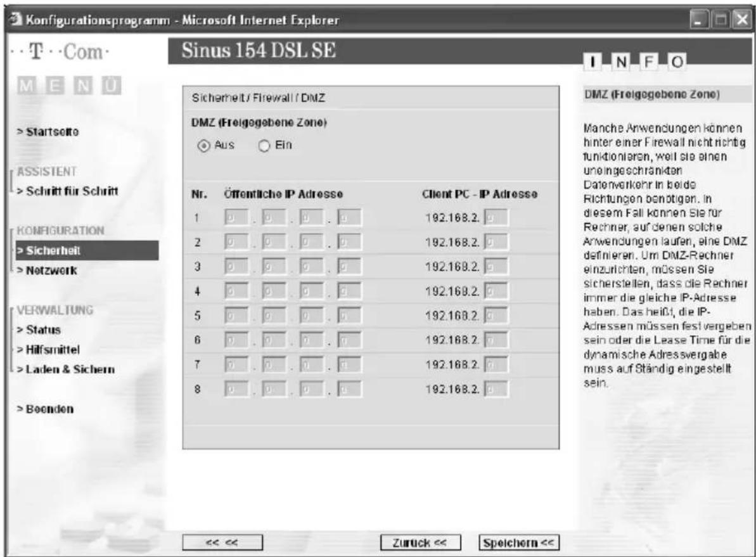
Task: Click the first octet field of row 3
Action: [x=236, y=266]
